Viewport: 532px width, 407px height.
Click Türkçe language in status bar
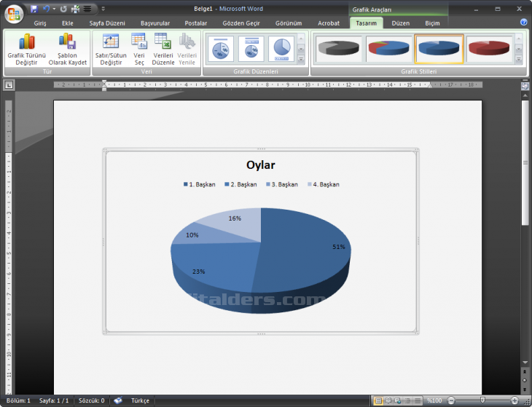click(x=140, y=400)
